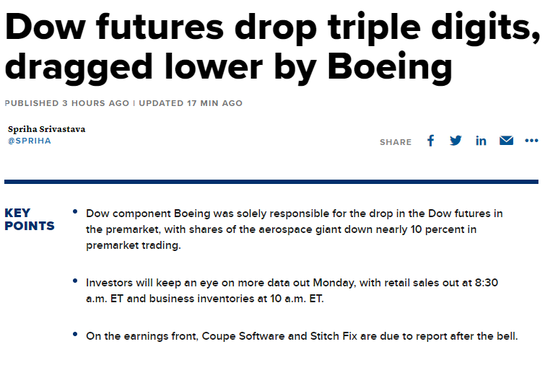This screenshot has width=550, height=365.
Task: Share the article on Twitter
Action: (456, 141)
